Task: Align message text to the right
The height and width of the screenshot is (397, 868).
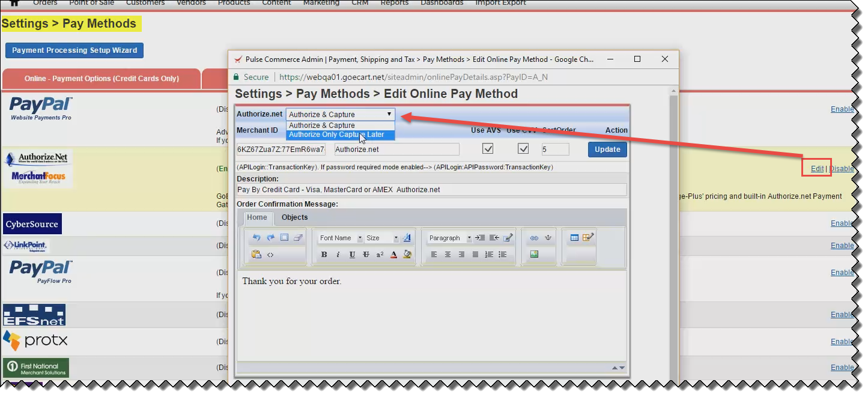Action: click(x=461, y=255)
